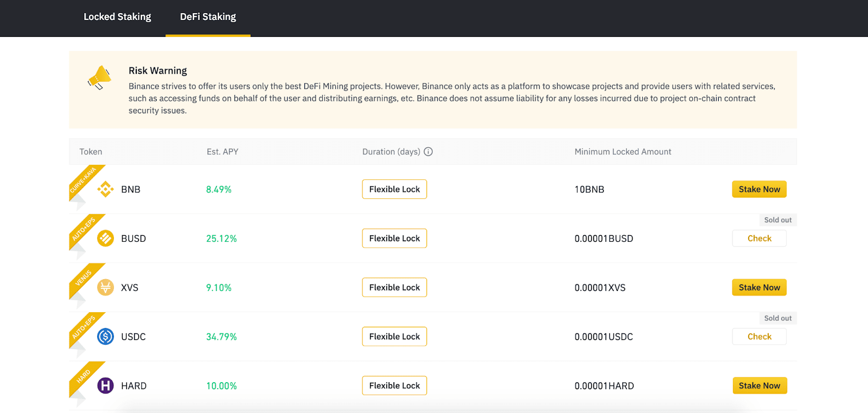Viewport: 868px width, 413px height.
Task: Open Duration info tooltip icon
Action: 428,152
